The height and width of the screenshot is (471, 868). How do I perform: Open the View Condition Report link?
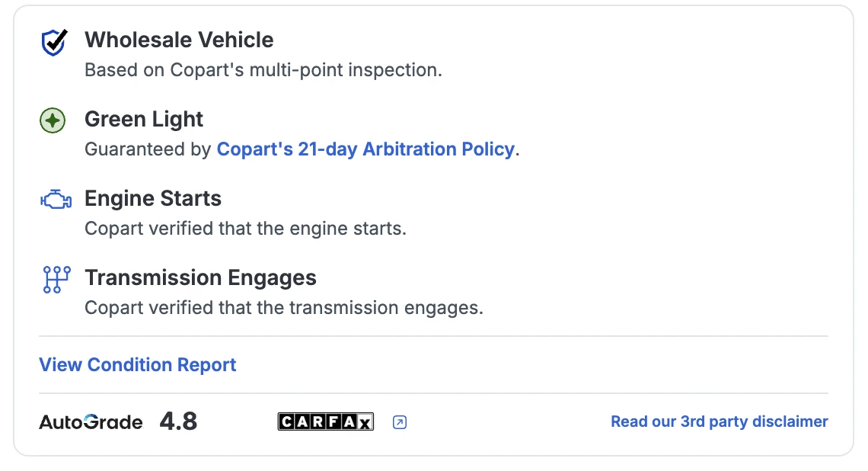point(138,365)
